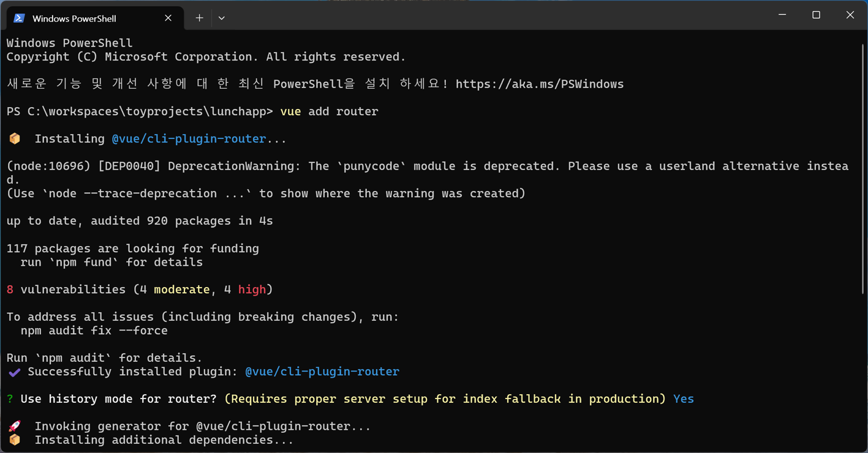
Task: Click '@vue/cli-plugin-router' in the Installing line
Action: [189, 139]
